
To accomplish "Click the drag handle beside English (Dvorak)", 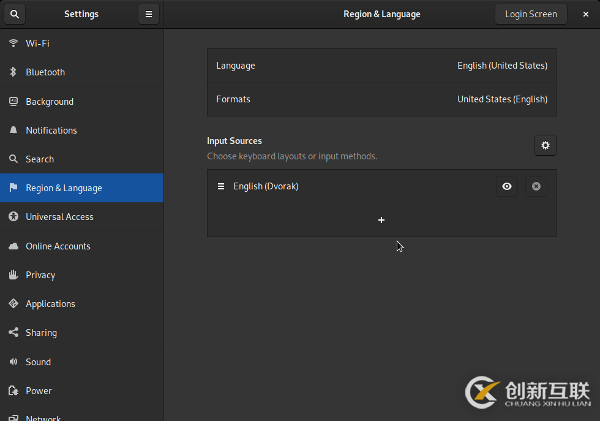I will click(x=221, y=186).
